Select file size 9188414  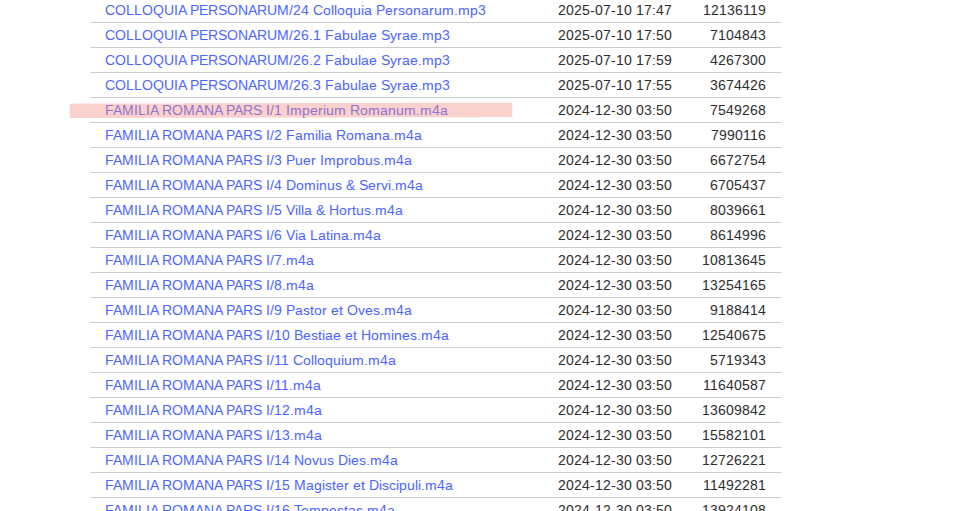pyautogui.click(x=738, y=310)
